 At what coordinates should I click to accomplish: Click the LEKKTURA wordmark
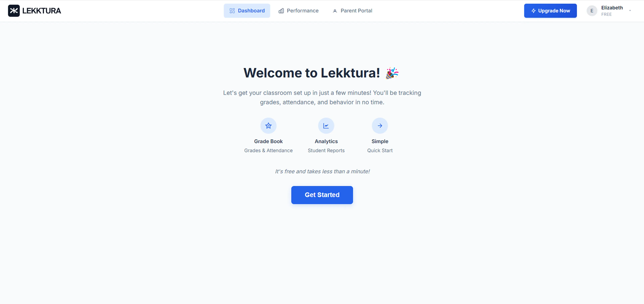pyautogui.click(x=41, y=11)
